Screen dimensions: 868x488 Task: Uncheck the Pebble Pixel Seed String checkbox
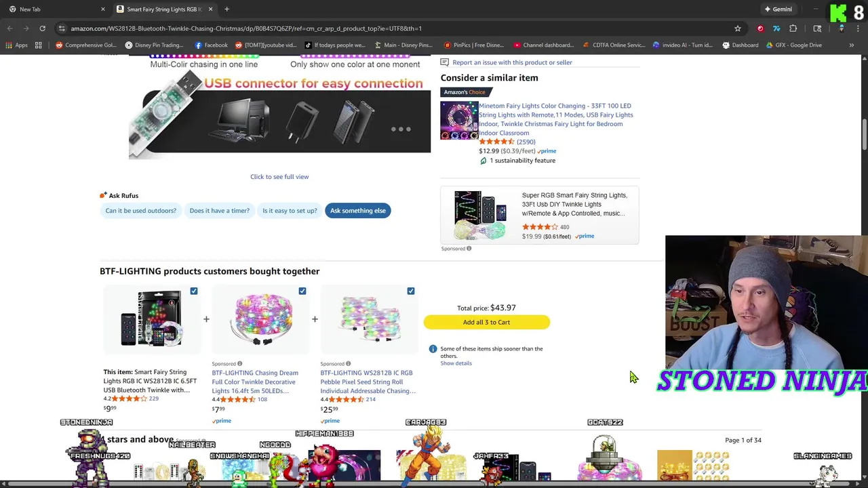click(x=411, y=291)
